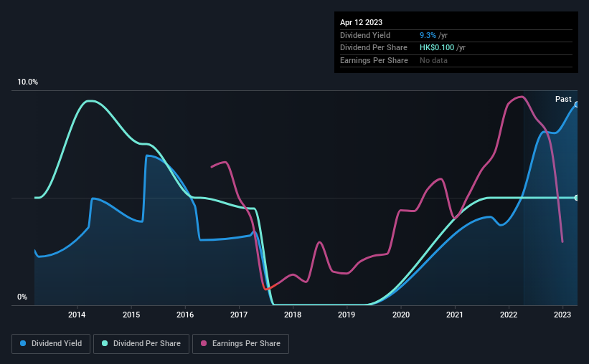Click the 2020 x-axis label
The height and width of the screenshot is (364, 589).
click(x=401, y=315)
